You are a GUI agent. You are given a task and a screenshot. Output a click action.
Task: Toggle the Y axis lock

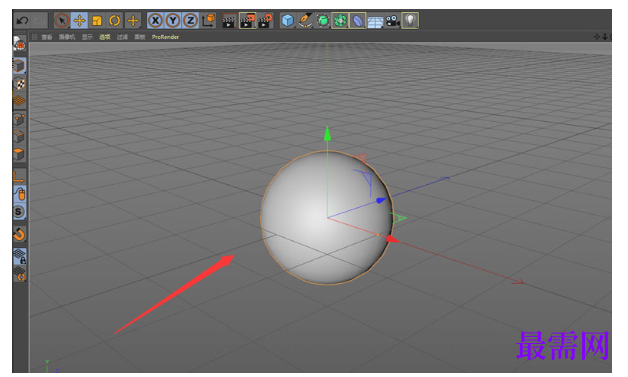coord(173,20)
